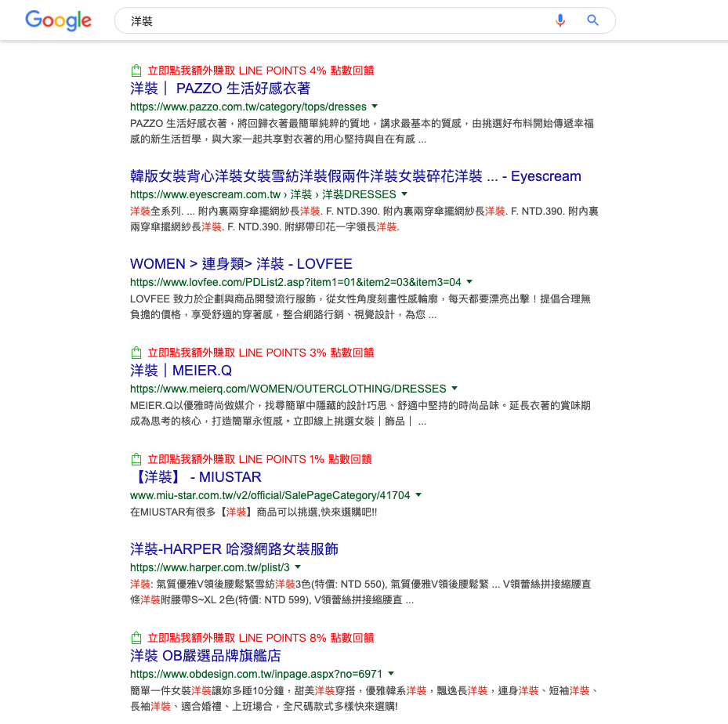728x724 pixels.
Task: Click the Google logo
Action: click(58, 20)
